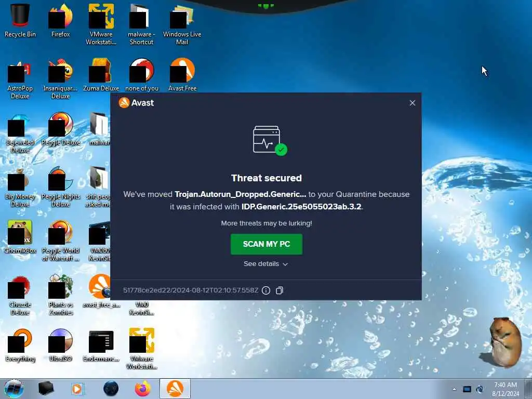
Task: Launch Firefox from the desktop
Action: tap(60, 20)
